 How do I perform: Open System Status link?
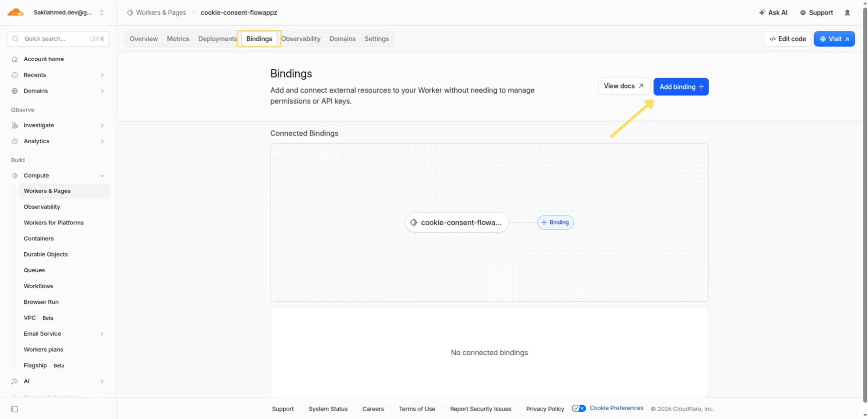point(328,409)
